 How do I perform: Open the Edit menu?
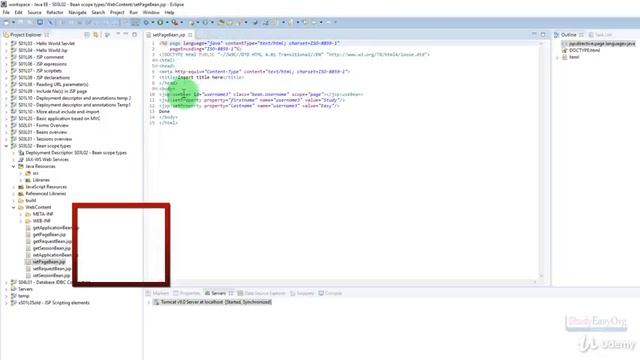pos(18,12)
